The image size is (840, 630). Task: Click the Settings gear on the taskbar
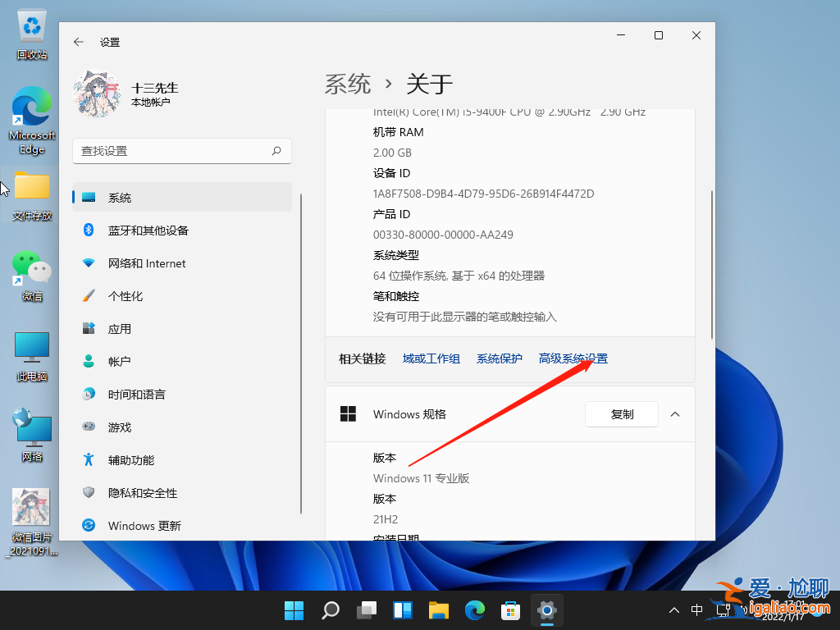[x=546, y=610]
